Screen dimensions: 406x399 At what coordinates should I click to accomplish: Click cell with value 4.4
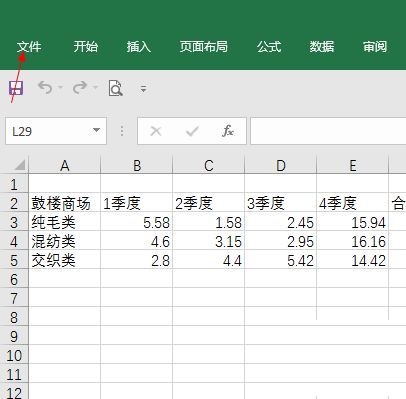point(209,260)
